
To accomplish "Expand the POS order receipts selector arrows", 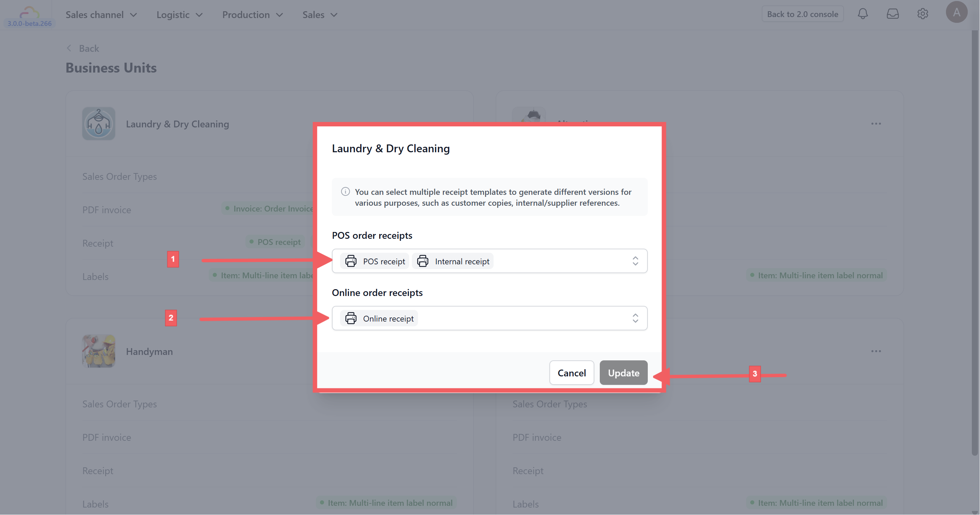I will pos(635,261).
